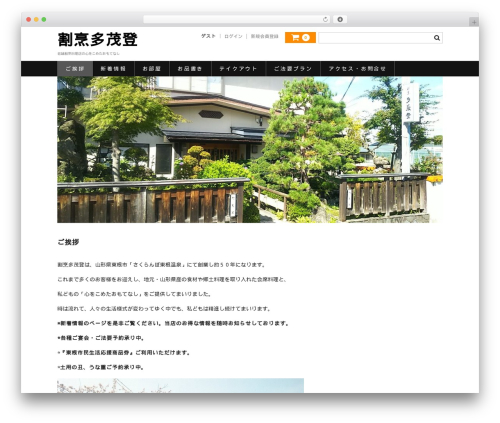Screen dimensions: 500x423
Task: Click the 割烹多茂登 site title
Action: tap(98, 39)
